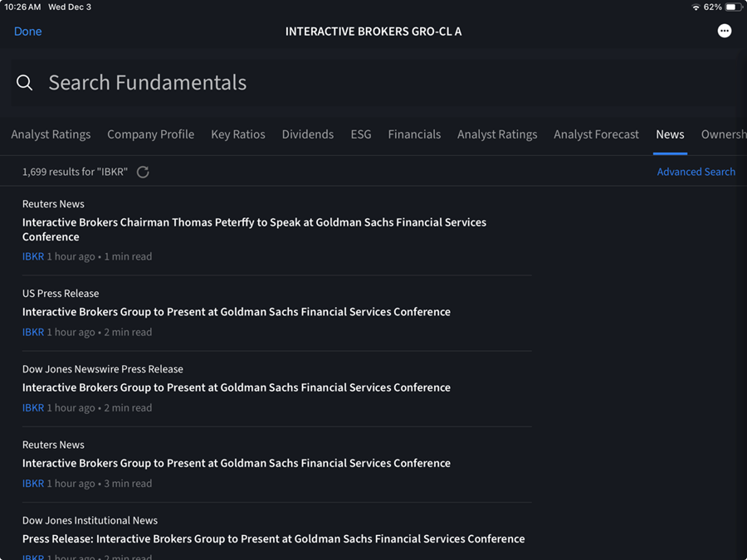
Task: Tap the Search Fundamentals input field
Action: [x=148, y=82]
